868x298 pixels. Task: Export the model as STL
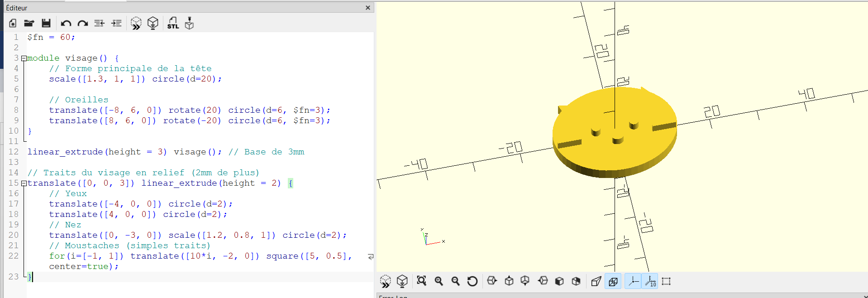tap(173, 23)
